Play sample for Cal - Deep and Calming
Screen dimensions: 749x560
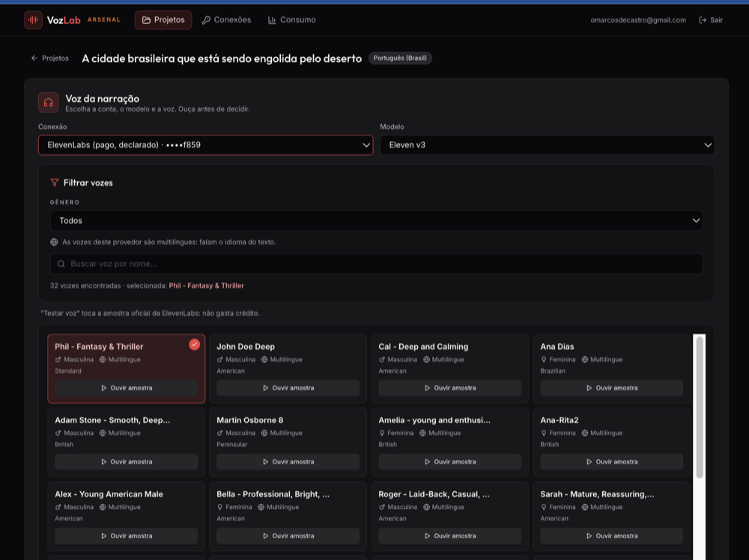click(x=450, y=388)
